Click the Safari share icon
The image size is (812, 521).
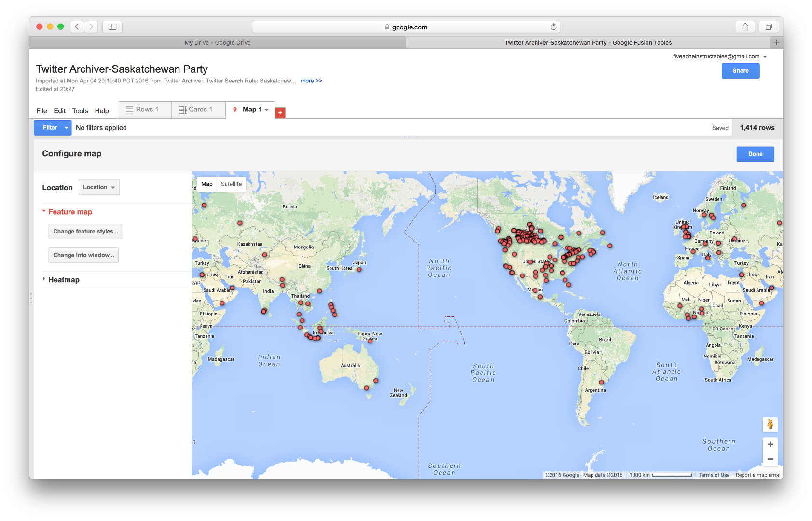coord(745,27)
